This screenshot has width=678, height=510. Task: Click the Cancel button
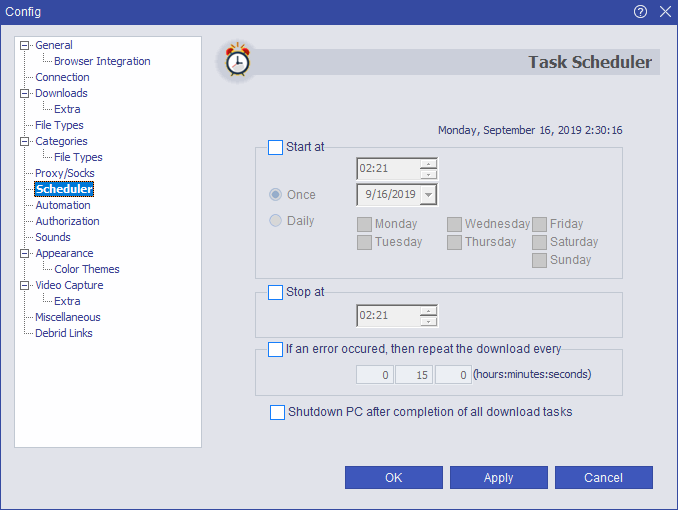[604, 478]
